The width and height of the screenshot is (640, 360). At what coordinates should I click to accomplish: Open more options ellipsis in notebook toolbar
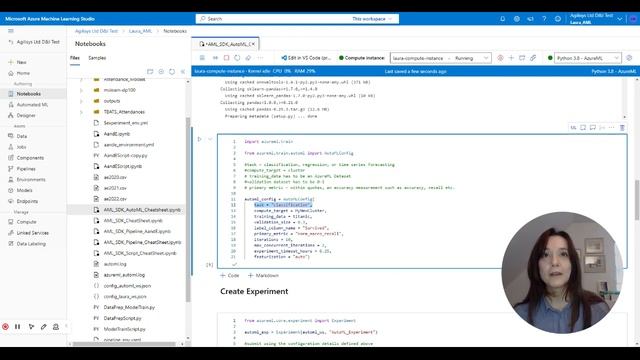pos(260,58)
